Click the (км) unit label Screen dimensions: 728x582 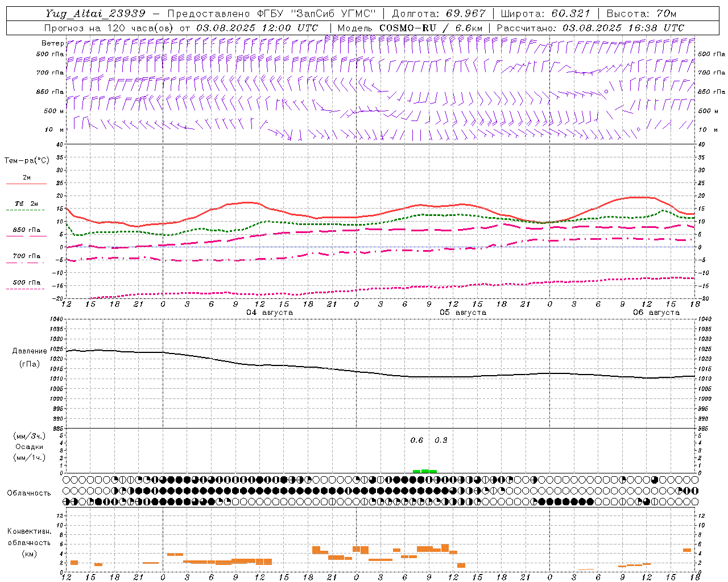[x=29, y=554]
